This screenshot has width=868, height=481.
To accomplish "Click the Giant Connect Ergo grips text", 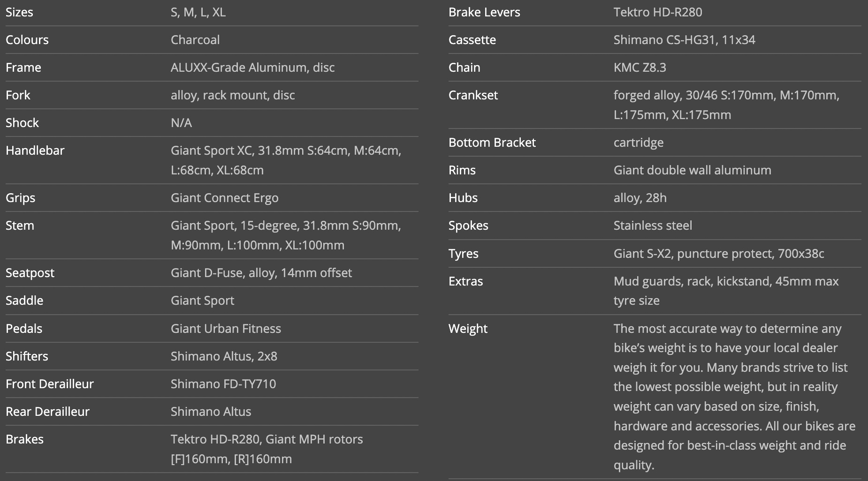I will pyautogui.click(x=224, y=198).
